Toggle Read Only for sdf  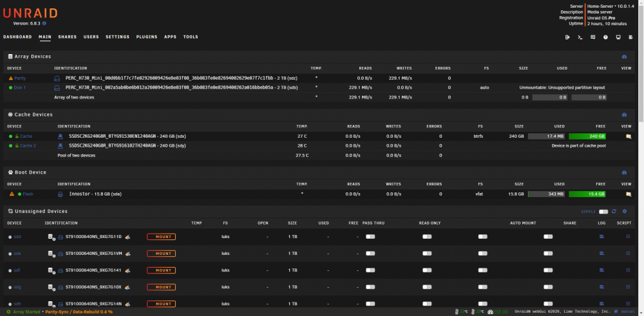pyautogui.click(x=427, y=270)
